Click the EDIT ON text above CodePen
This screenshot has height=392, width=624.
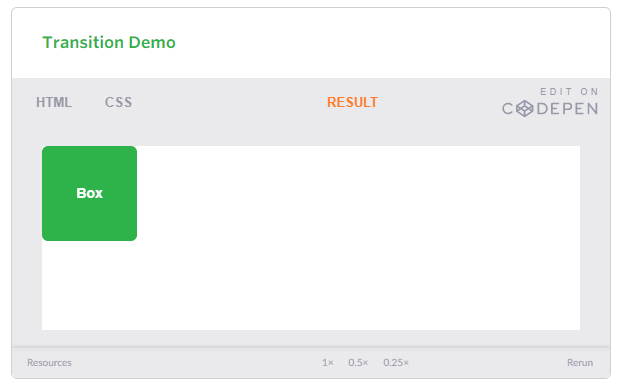[569, 92]
